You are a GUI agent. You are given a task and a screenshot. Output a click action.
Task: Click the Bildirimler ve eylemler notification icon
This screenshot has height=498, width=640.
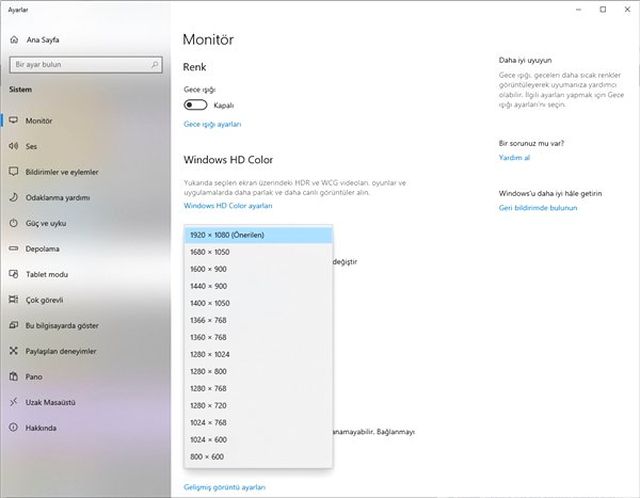coord(13,171)
